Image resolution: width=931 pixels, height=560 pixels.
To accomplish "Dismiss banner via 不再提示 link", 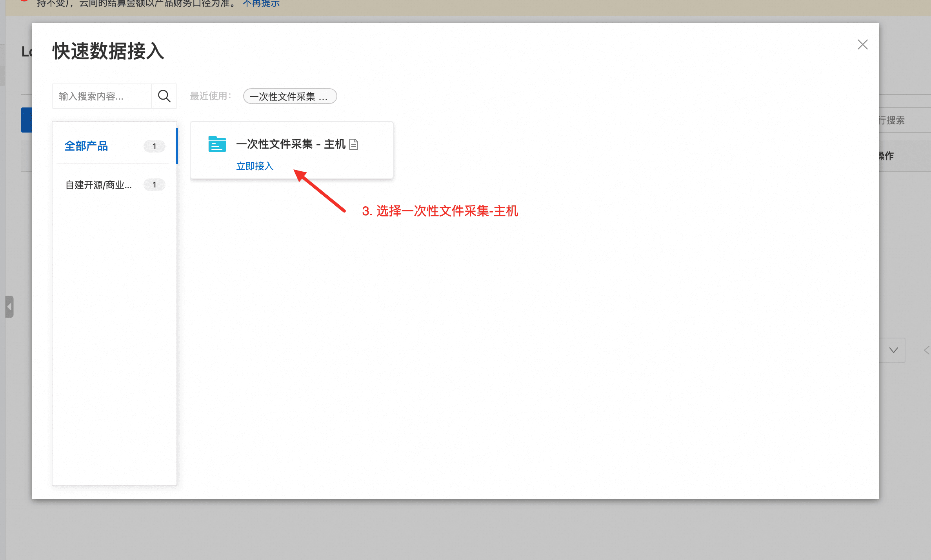I will tap(261, 4).
